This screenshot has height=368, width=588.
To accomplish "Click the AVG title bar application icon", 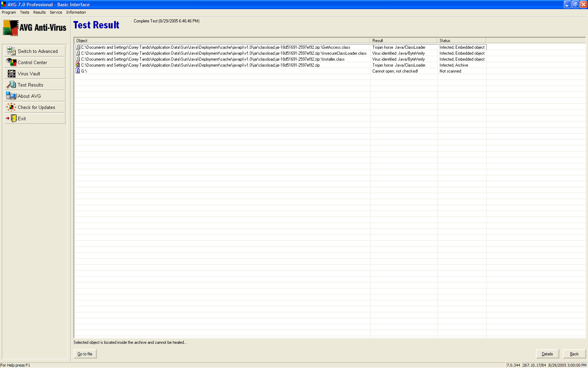I will point(3,5).
